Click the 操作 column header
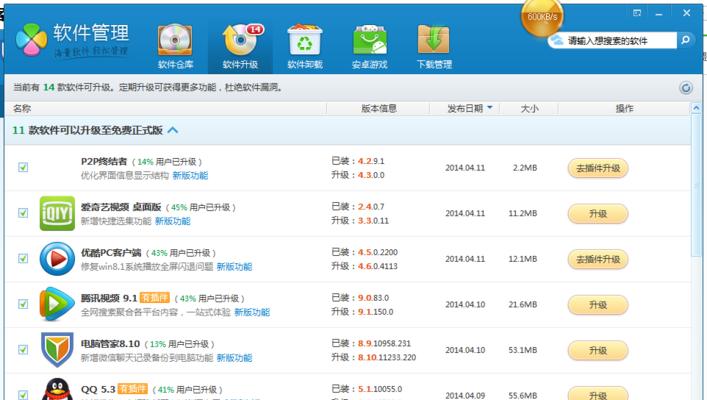 pyautogui.click(x=624, y=108)
